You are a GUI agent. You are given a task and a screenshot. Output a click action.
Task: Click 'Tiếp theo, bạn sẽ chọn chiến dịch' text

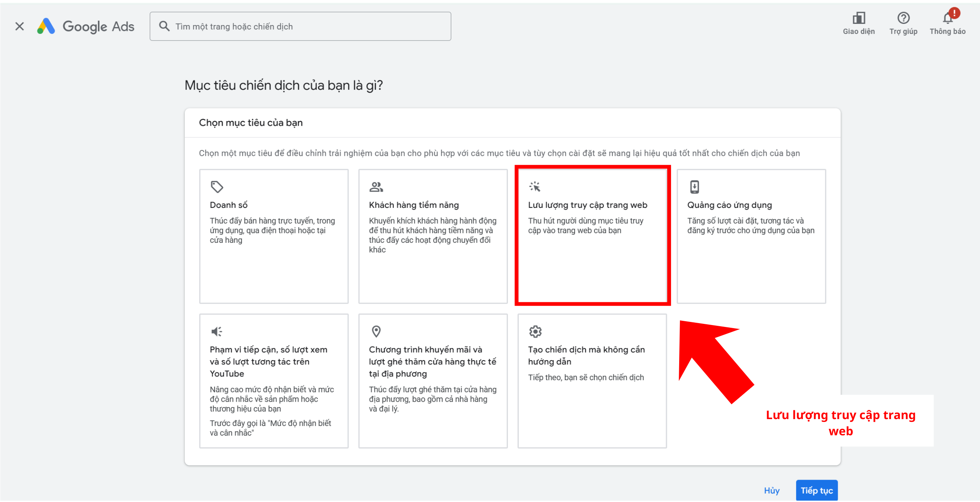(586, 377)
